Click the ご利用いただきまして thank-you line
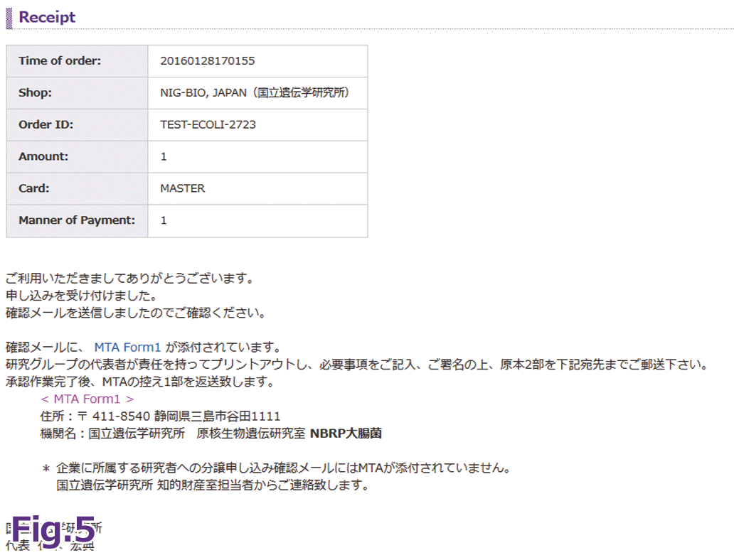 (129, 279)
